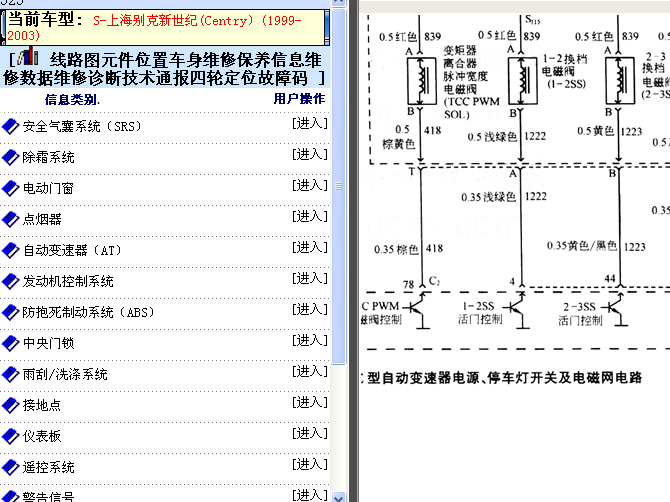This screenshot has width=670, height=502.
Task: Select the 点烟器 list entry
Action: click(x=42, y=219)
